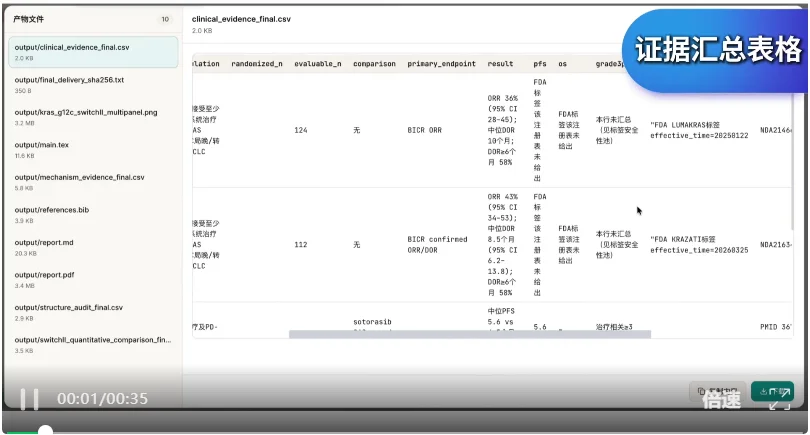
Task: Click the randomized_n column header
Action: tap(257, 64)
